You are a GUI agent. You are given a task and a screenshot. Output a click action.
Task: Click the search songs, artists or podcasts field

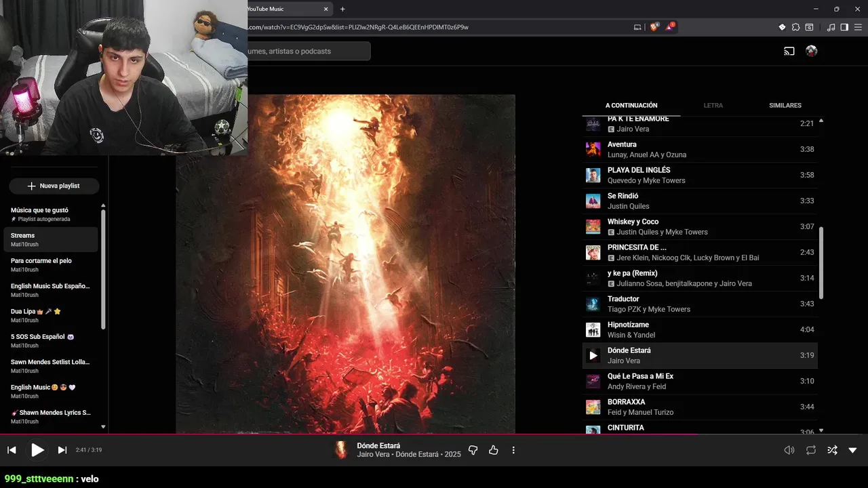point(309,51)
